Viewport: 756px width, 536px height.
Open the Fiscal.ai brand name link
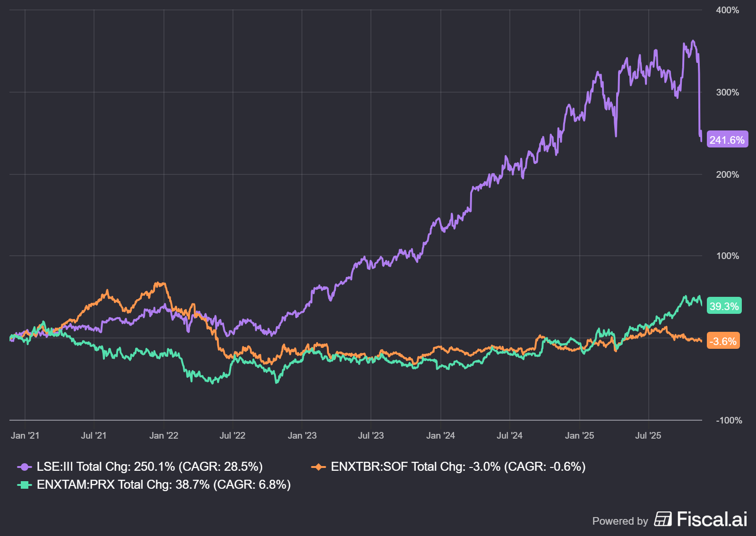[712, 519]
